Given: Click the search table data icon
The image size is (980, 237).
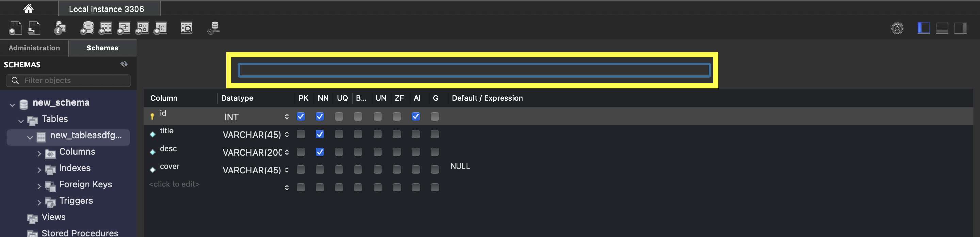Looking at the screenshot, I should [186, 28].
